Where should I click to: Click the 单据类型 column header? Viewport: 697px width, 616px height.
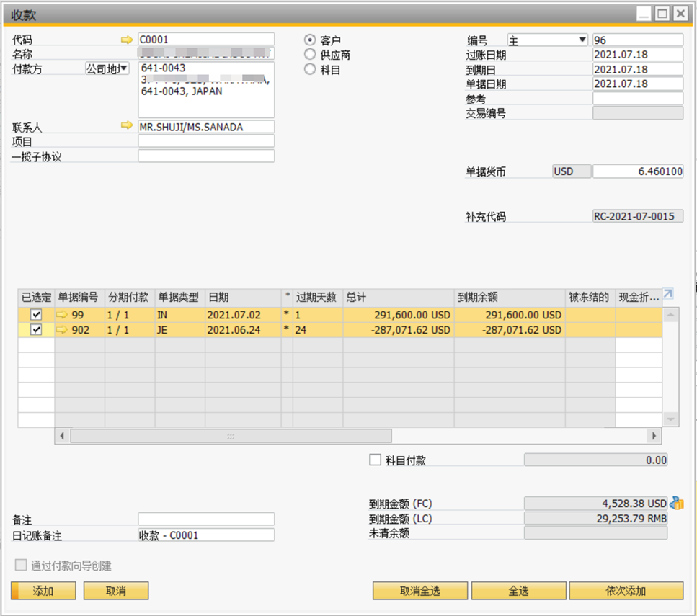click(x=180, y=298)
